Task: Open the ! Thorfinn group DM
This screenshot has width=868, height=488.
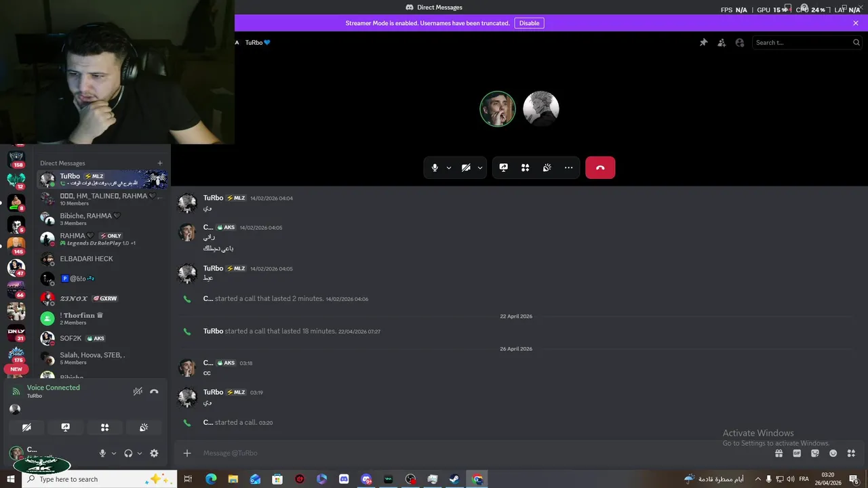Action: (102, 318)
